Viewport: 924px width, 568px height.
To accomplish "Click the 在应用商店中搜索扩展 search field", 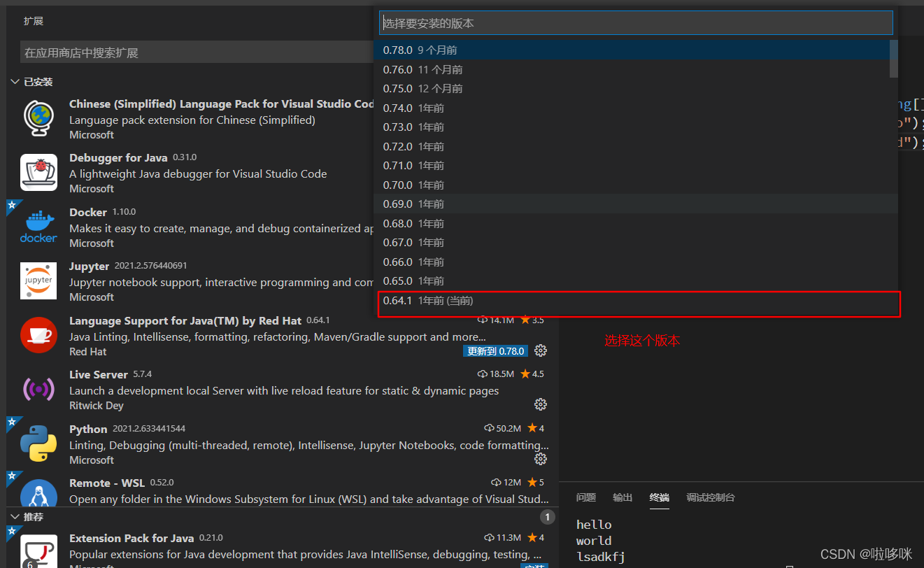I will tap(197, 52).
